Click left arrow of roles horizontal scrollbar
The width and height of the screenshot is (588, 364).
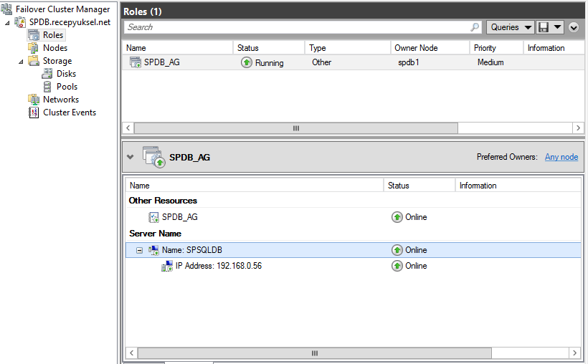coord(128,128)
